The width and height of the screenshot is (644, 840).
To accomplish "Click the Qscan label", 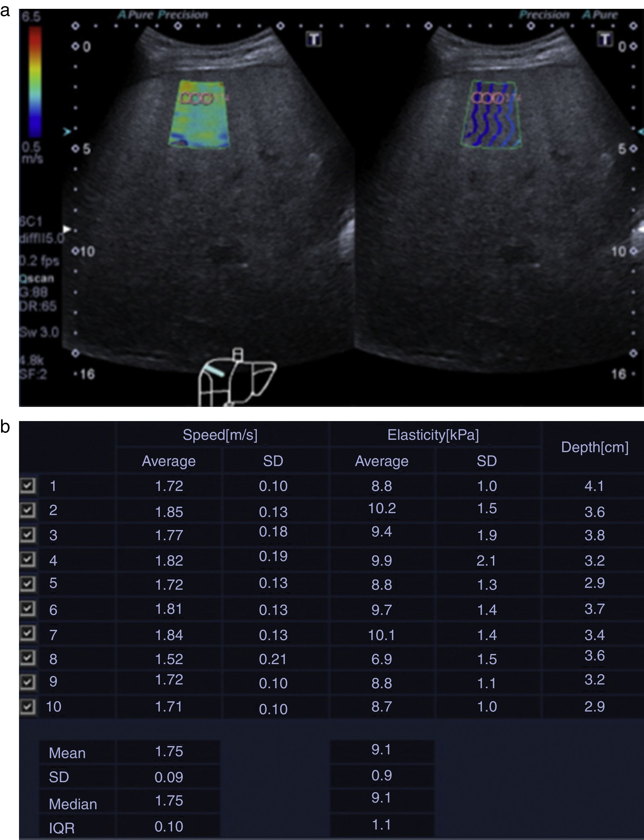I will [37, 279].
